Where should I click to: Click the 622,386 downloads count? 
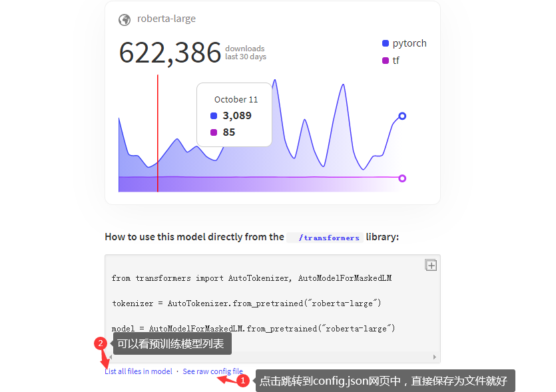170,53
